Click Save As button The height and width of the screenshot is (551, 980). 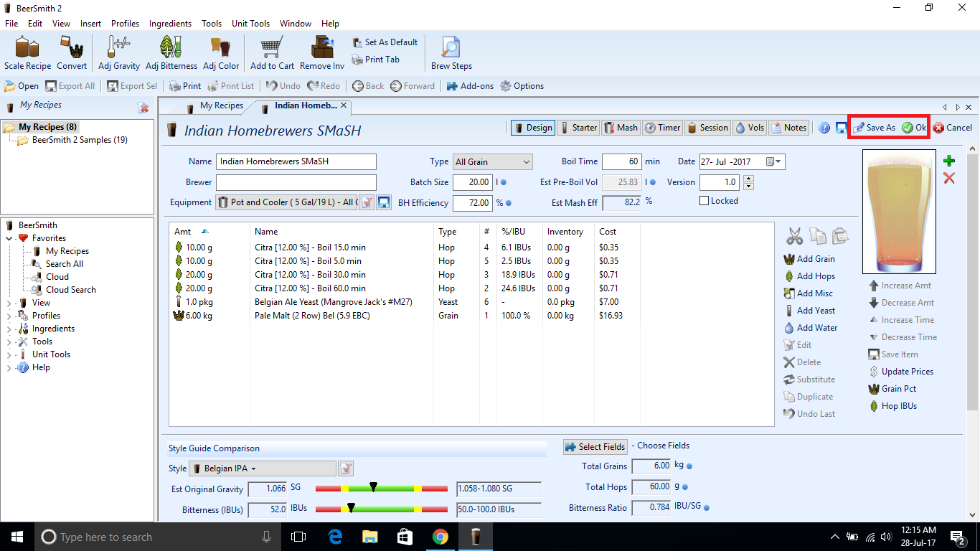[874, 128]
